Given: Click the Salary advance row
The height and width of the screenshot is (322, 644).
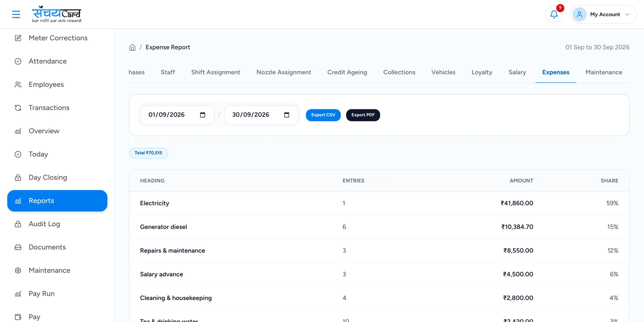Looking at the screenshot, I should pos(379,275).
